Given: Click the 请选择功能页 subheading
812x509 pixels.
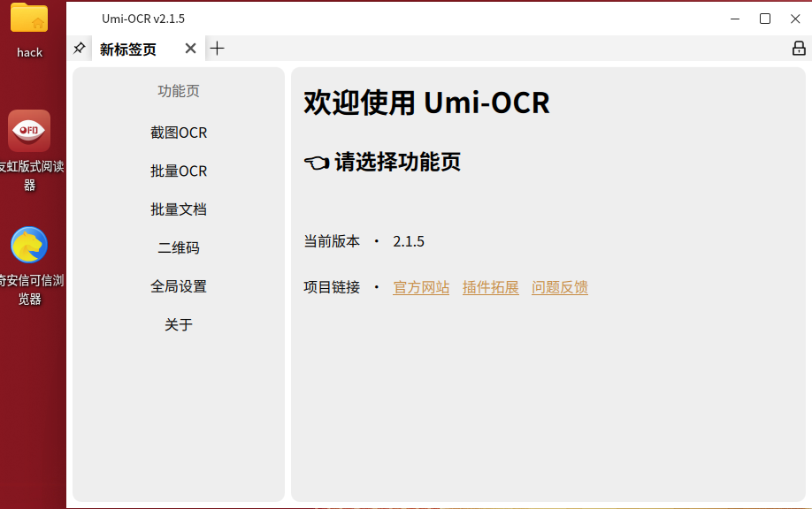Looking at the screenshot, I should point(398,162).
